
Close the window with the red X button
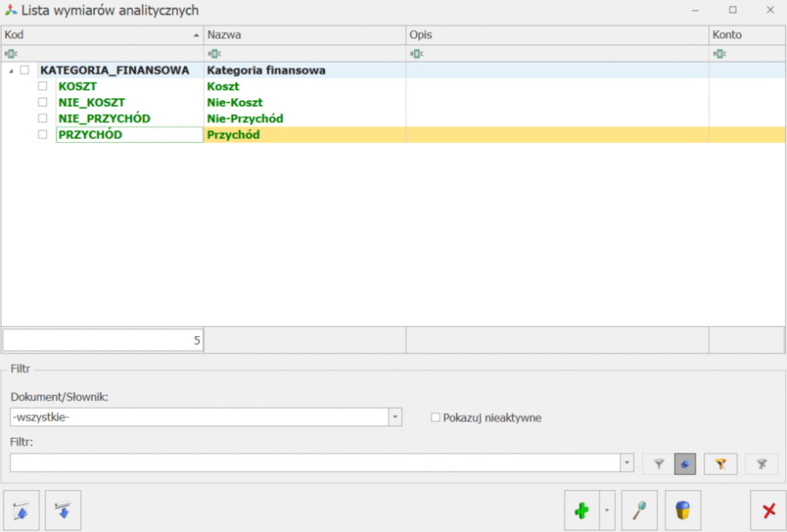pyautogui.click(x=768, y=511)
